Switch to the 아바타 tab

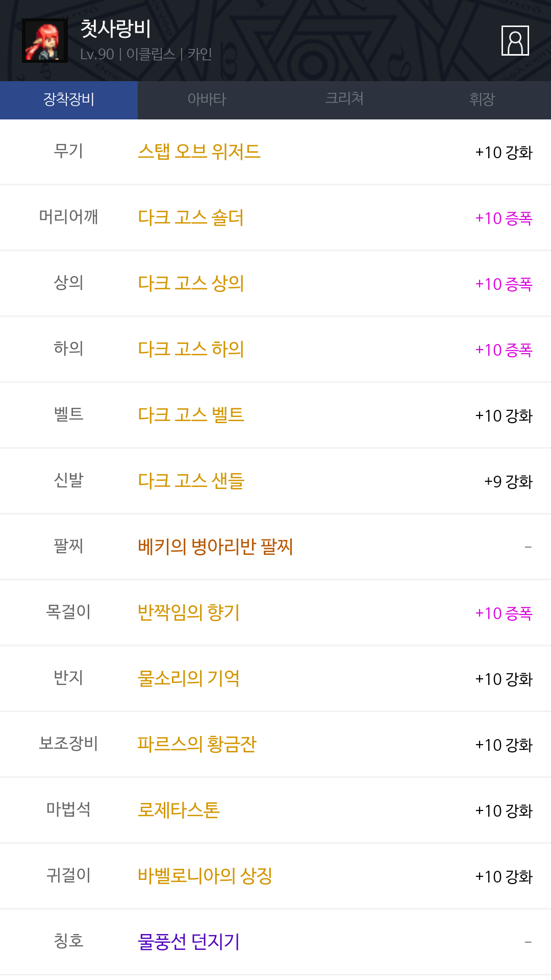[x=207, y=100]
